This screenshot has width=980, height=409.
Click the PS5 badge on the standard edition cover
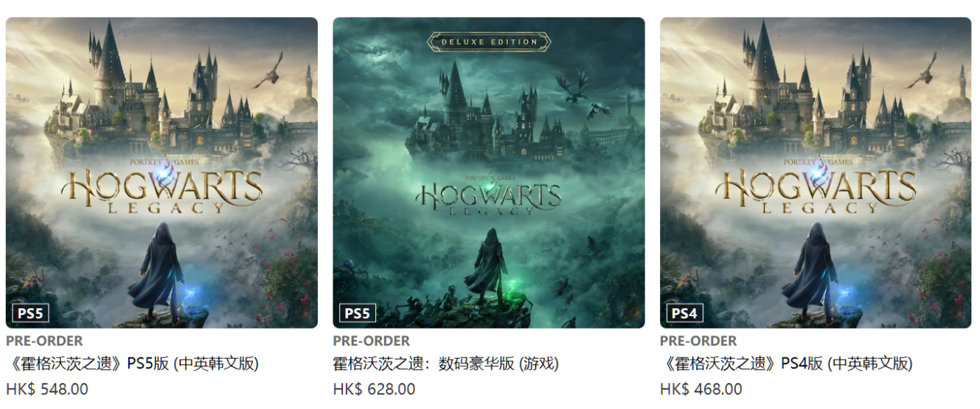coord(31,313)
